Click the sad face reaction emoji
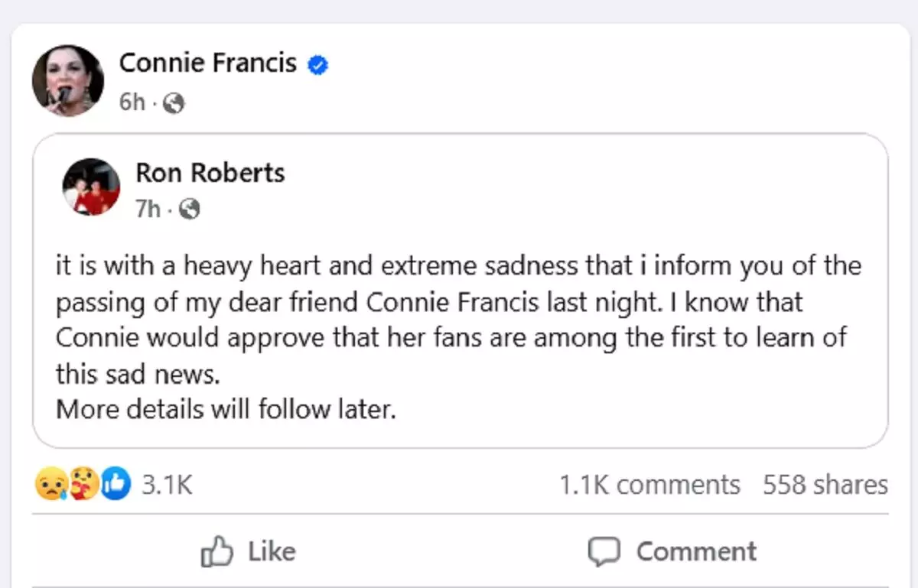Image resolution: width=918 pixels, height=588 pixels. click(x=50, y=485)
